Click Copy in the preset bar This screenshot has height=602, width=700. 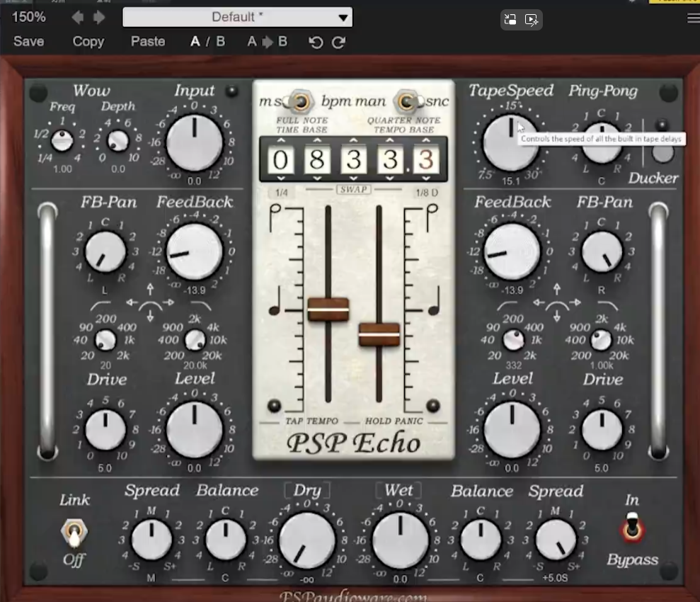point(88,42)
